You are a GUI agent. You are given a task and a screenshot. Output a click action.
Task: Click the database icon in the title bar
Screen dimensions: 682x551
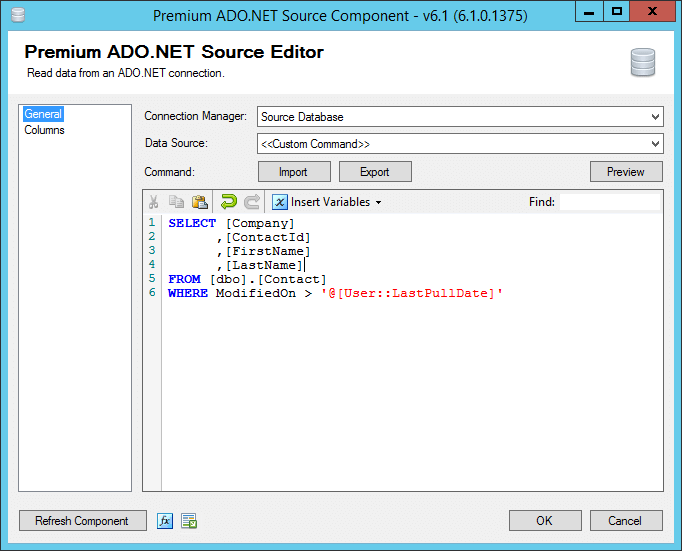pyautogui.click(x=18, y=15)
